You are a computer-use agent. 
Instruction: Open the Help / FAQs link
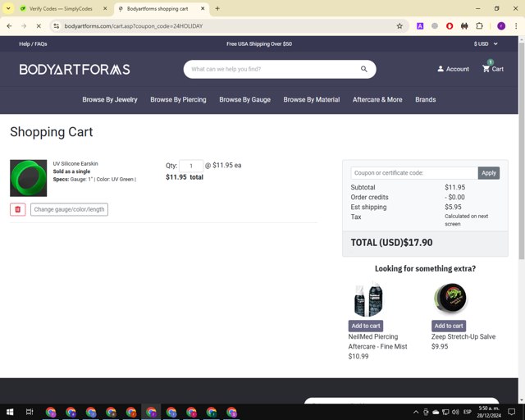tap(33, 43)
